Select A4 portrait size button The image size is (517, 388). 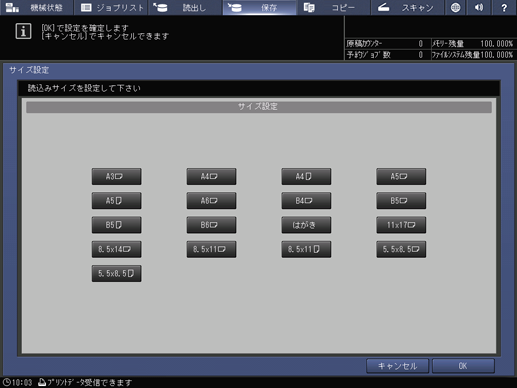306,176
